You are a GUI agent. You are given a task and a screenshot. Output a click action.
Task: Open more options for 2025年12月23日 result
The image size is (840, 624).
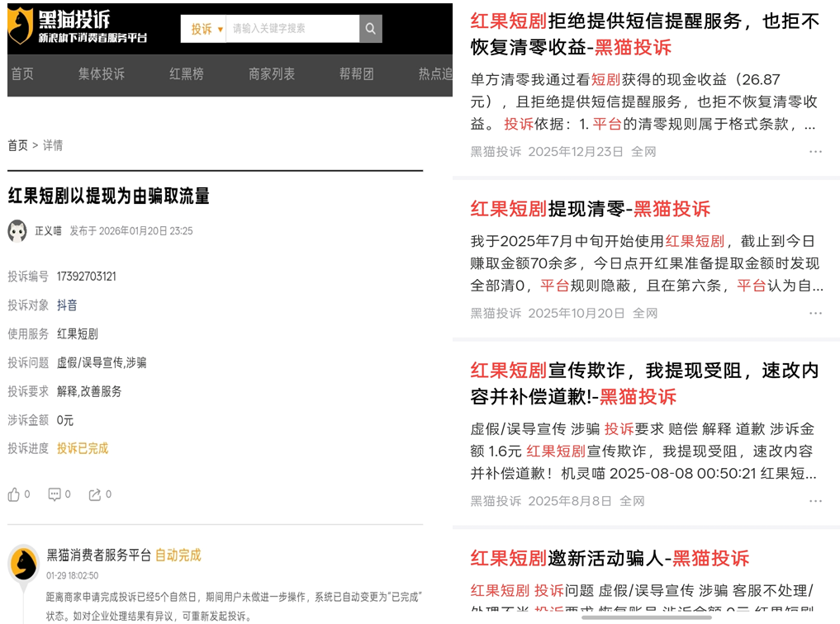click(x=815, y=152)
